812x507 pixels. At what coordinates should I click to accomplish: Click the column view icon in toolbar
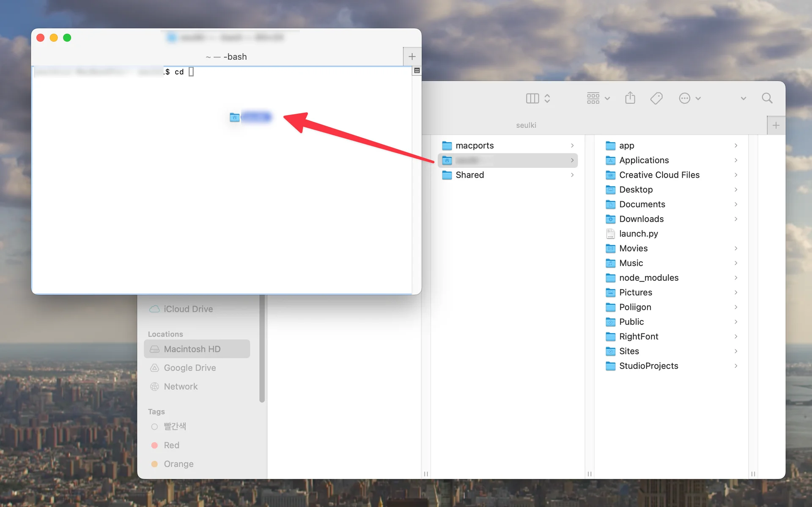pyautogui.click(x=532, y=99)
